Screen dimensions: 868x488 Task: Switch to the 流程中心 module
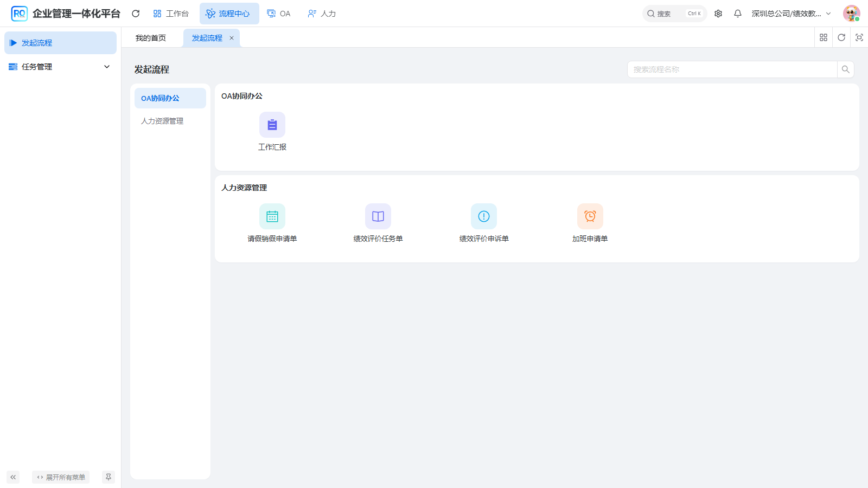click(229, 14)
